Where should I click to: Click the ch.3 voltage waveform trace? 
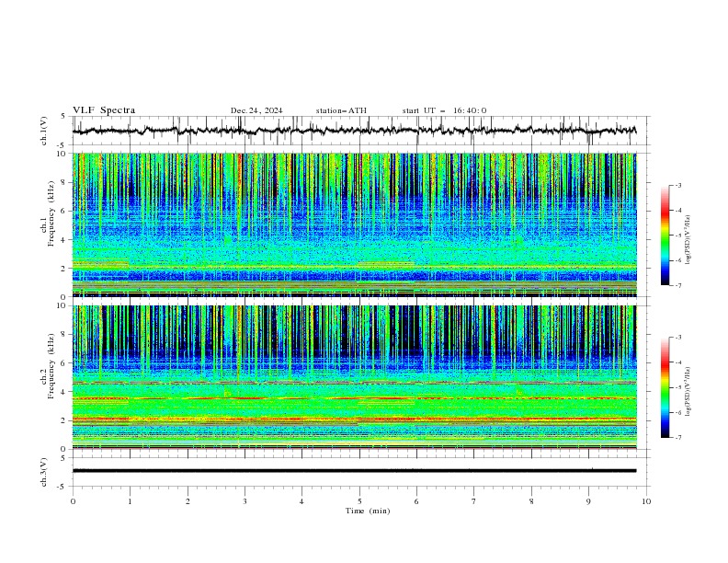355,471
